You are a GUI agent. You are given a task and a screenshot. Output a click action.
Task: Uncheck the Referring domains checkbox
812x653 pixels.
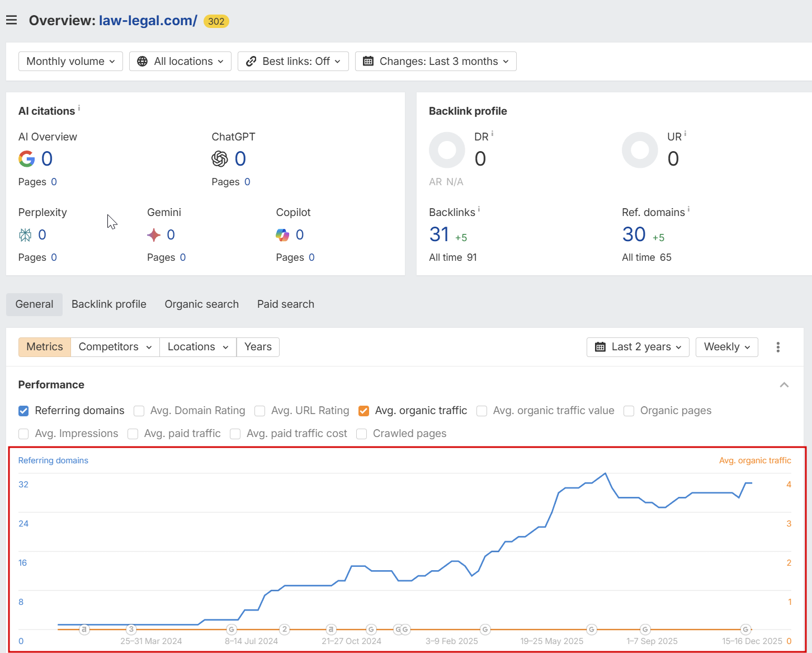pyautogui.click(x=23, y=411)
